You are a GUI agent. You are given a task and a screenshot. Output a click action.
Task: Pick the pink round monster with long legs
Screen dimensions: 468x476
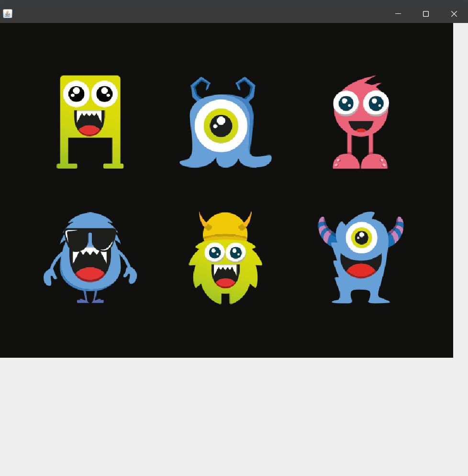[x=361, y=122]
